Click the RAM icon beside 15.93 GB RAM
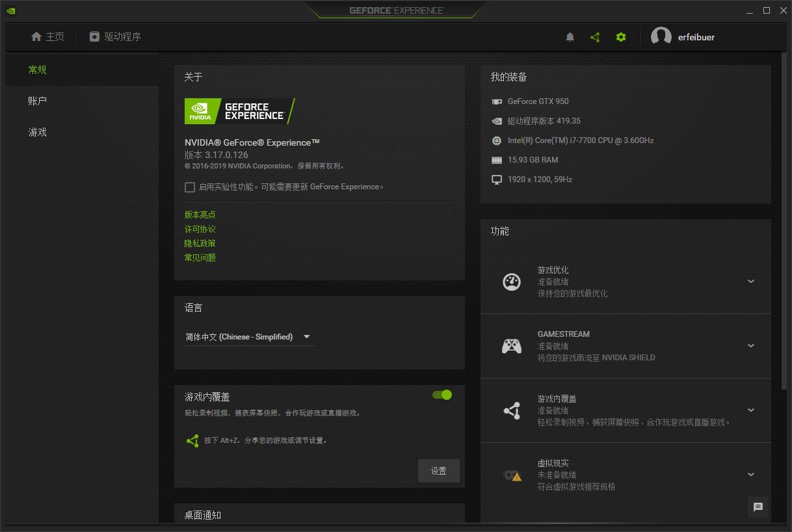The height and width of the screenshot is (532, 792). [x=497, y=160]
